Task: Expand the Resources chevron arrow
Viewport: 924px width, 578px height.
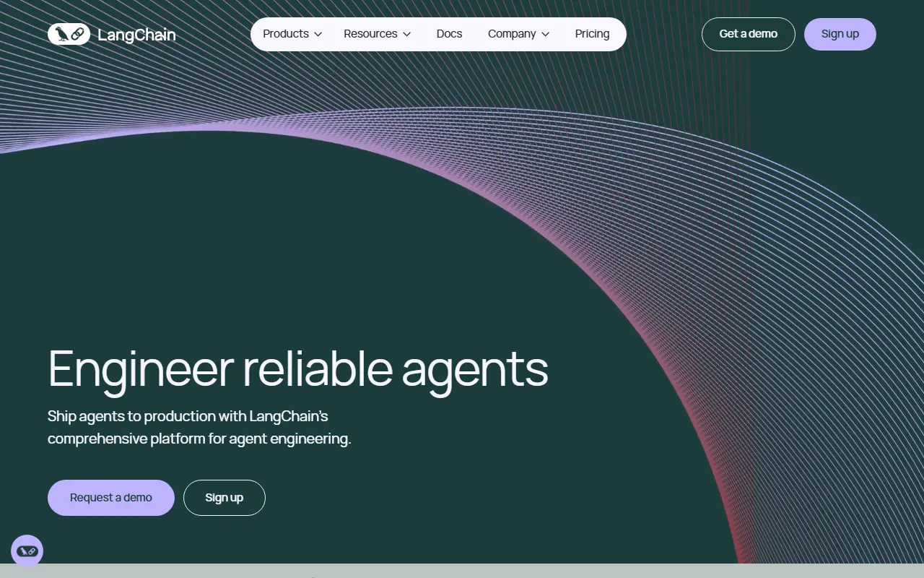Action: pyautogui.click(x=407, y=35)
